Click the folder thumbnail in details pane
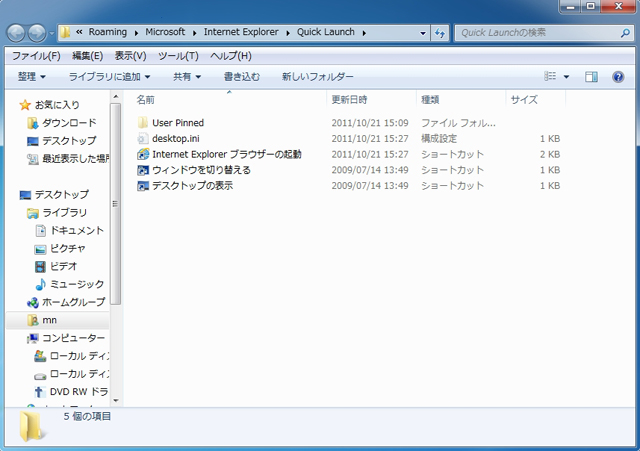 [x=32, y=427]
